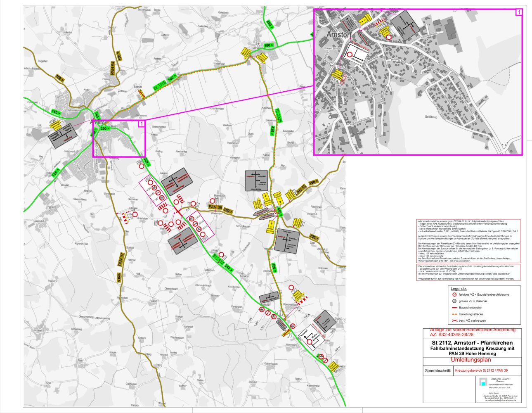
Task: Click the Rabenbrunn place name
Action: click(x=317, y=206)
